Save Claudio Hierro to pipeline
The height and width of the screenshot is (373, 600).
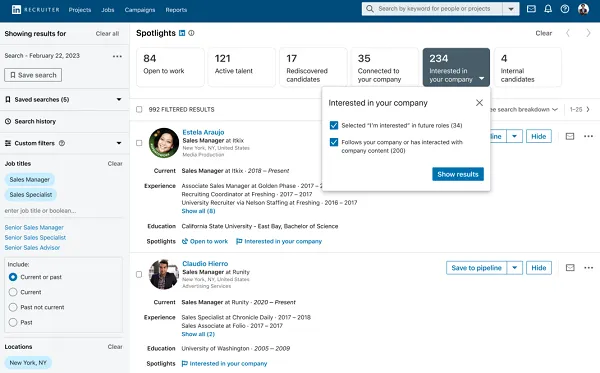point(476,268)
